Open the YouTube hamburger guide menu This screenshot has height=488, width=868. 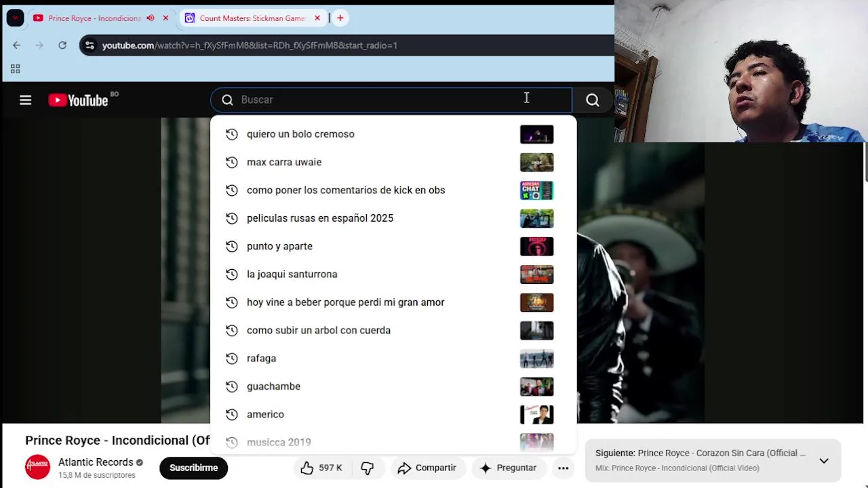pyautogui.click(x=25, y=100)
